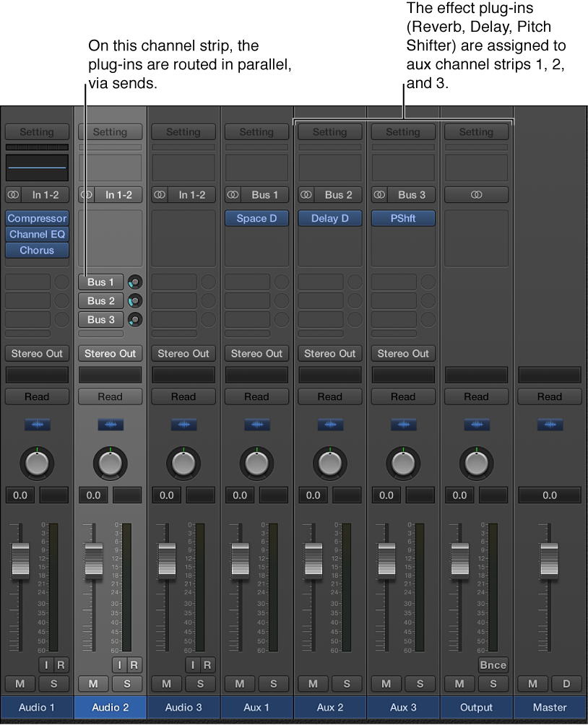Viewport: 588px width, 725px height.
Task: Open the Setting menu on Audio 1
Action: (x=37, y=131)
